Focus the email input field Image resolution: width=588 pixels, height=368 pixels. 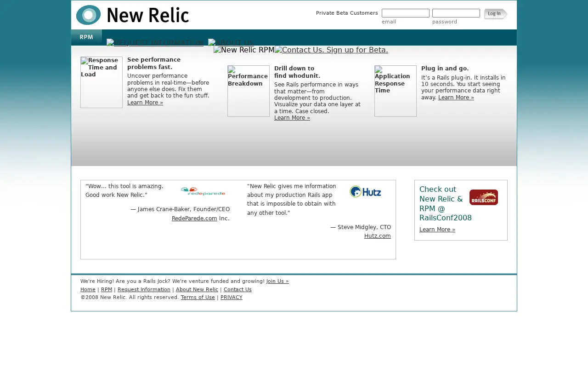[406, 13]
